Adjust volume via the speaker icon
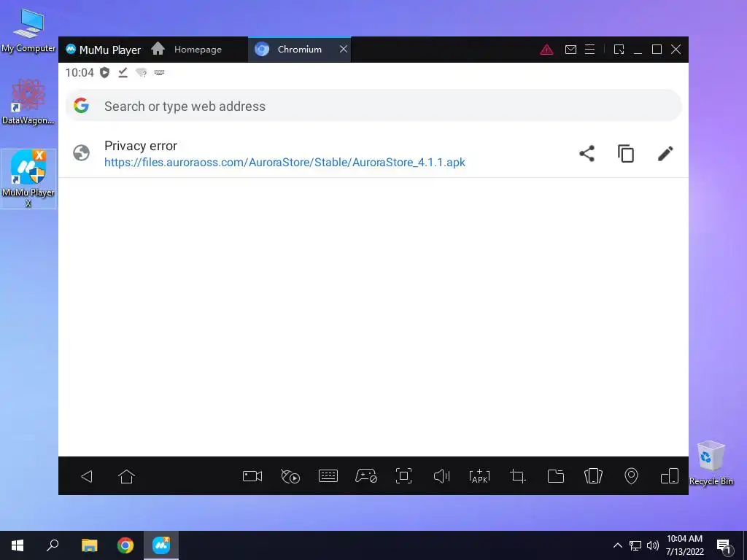Screen dimensions: 747x560 pyautogui.click(x=441, y=476)
